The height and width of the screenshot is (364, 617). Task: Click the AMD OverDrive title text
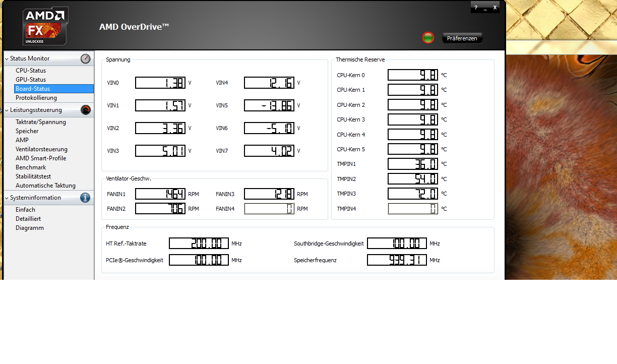pyautogui.click(x=134, y=27)
